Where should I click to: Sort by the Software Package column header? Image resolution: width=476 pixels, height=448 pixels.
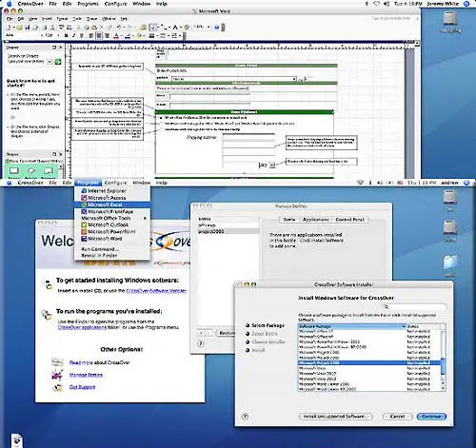(x=351, y=326)
